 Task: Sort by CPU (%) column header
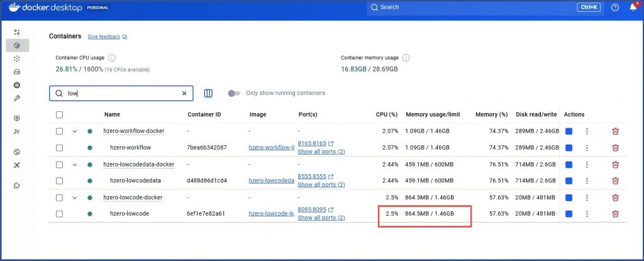click(x=386, y=114)
